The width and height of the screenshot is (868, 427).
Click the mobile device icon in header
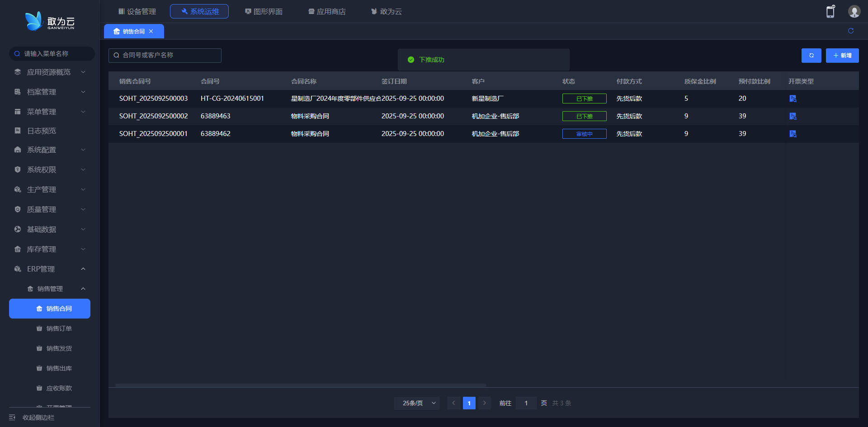830,12
